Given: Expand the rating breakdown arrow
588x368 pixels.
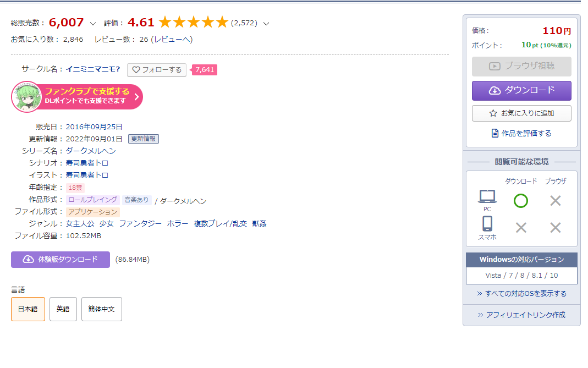Looking at the screenshot, I should pyautogui.click(x=266, y=24).
